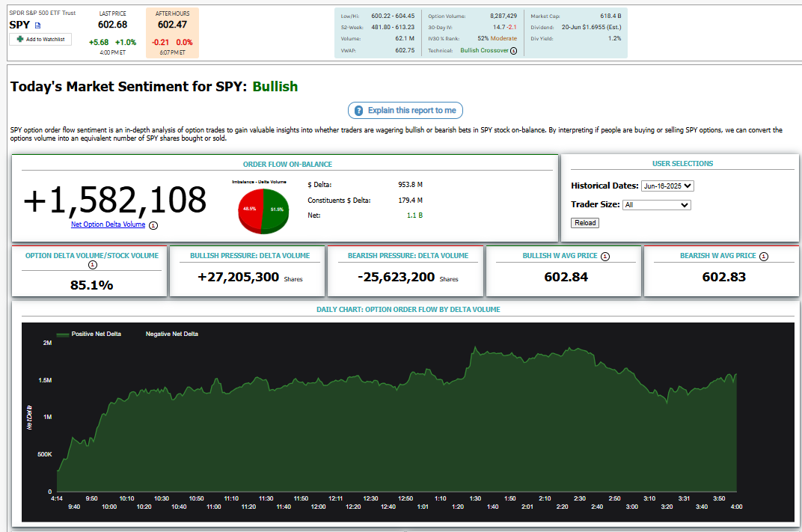Click Explain this report to me button
Viewport: 802px width, 532px height.
tap(405, 111)
